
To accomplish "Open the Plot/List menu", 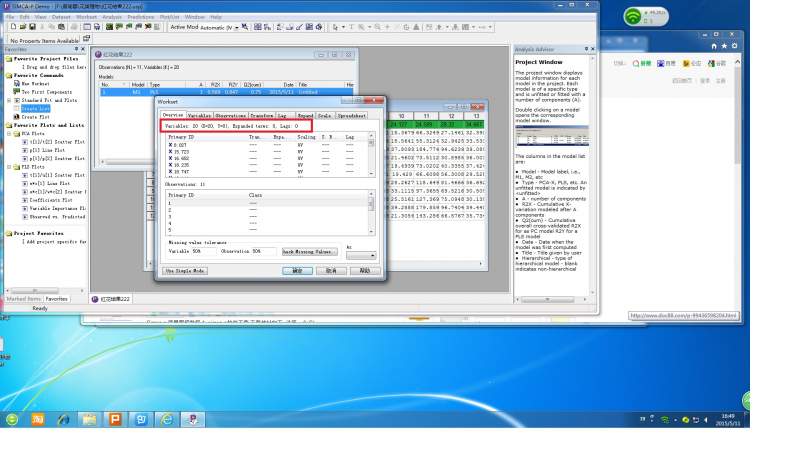I will click(170, 17).
